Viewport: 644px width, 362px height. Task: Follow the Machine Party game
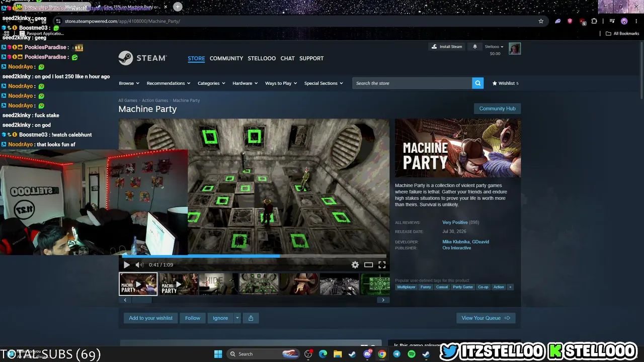pyautogui.click(x=192, y=318)
